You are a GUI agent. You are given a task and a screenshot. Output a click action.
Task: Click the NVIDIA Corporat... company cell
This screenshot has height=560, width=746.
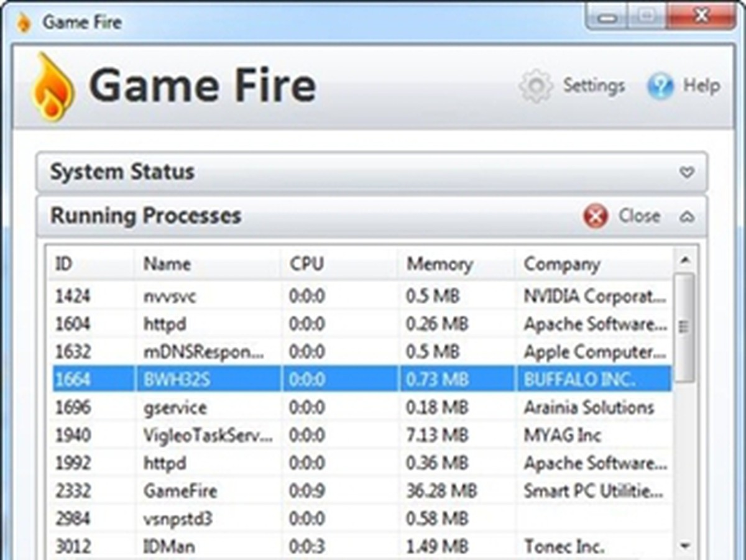[596, 296]
